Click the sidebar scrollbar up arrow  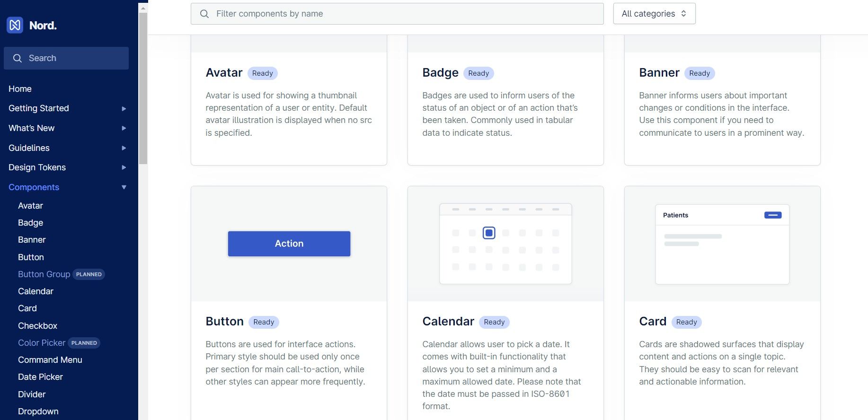coord(143,8)
